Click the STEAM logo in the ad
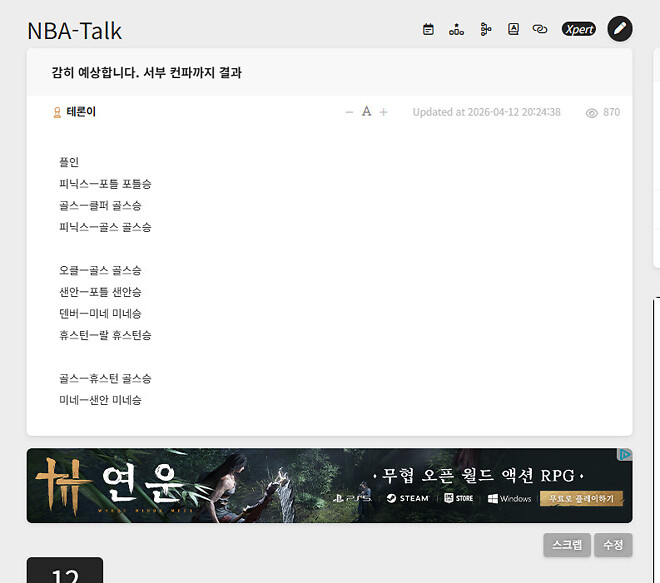 coord(407,498)
